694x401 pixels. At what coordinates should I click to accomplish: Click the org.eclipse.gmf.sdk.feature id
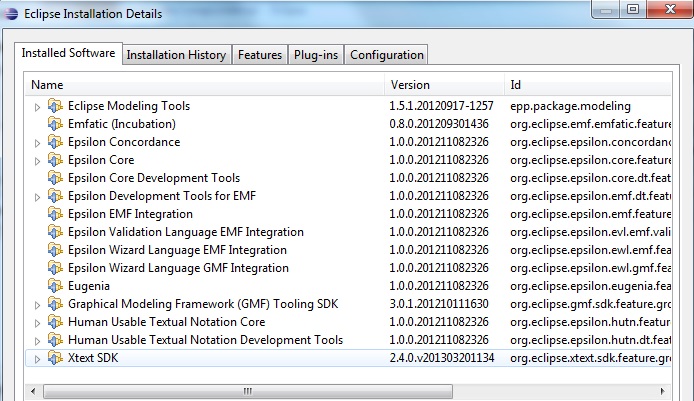590,304
